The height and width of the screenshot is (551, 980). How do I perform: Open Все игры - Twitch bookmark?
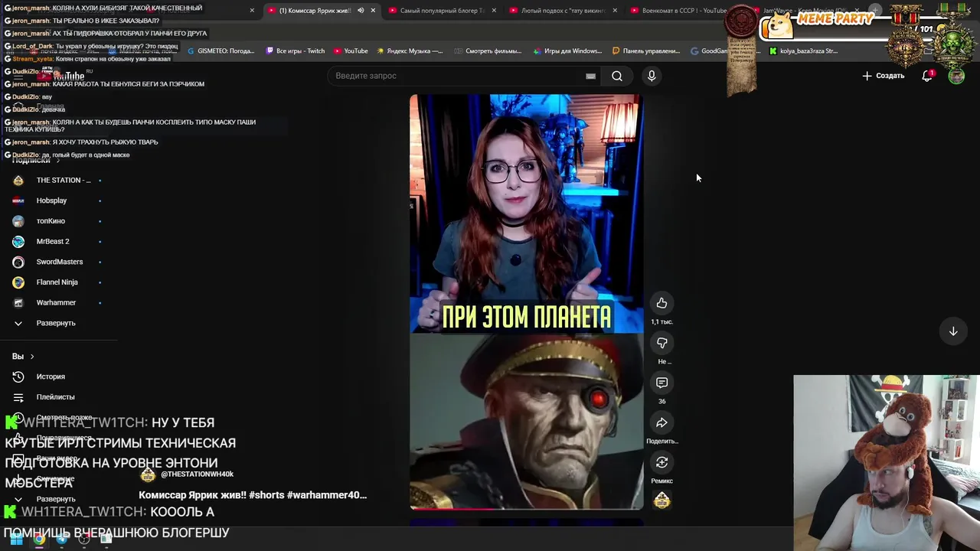pyautogui.click(x=296, y=51)
